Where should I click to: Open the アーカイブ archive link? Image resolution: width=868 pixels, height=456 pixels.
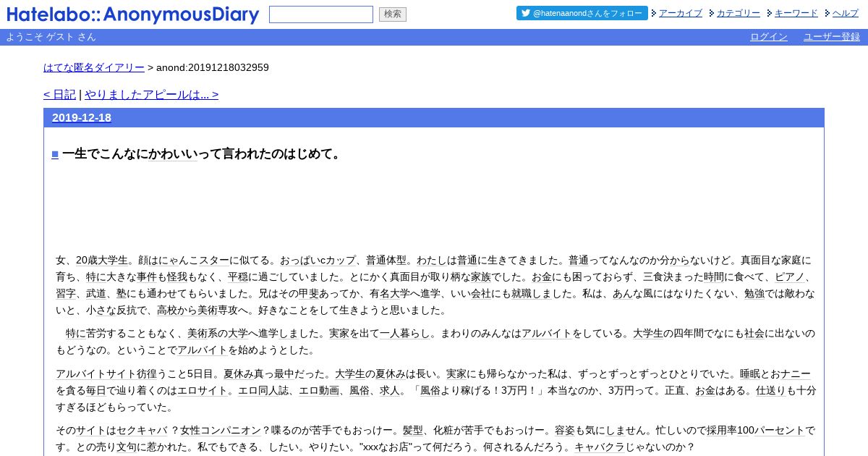click(x=681, y=13)
